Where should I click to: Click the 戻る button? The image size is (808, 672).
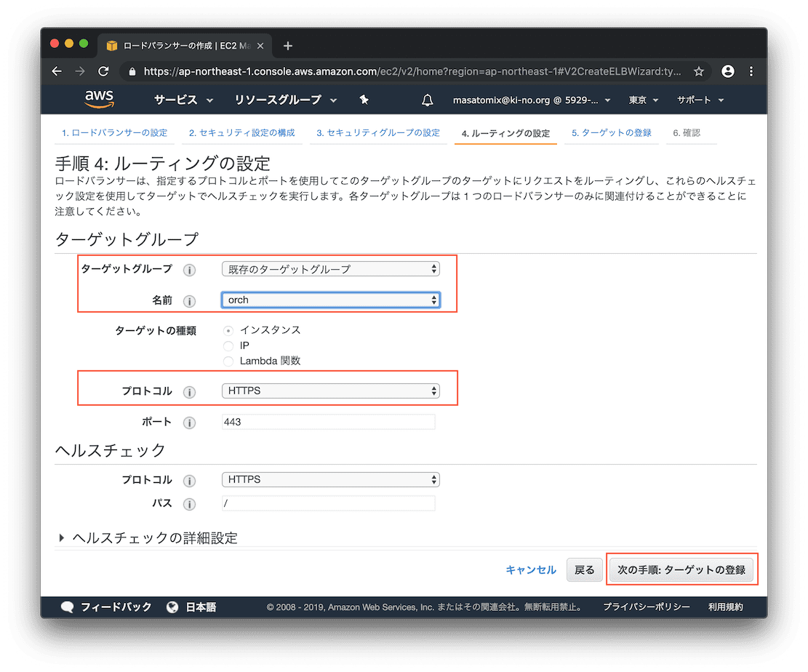(584, 570)
